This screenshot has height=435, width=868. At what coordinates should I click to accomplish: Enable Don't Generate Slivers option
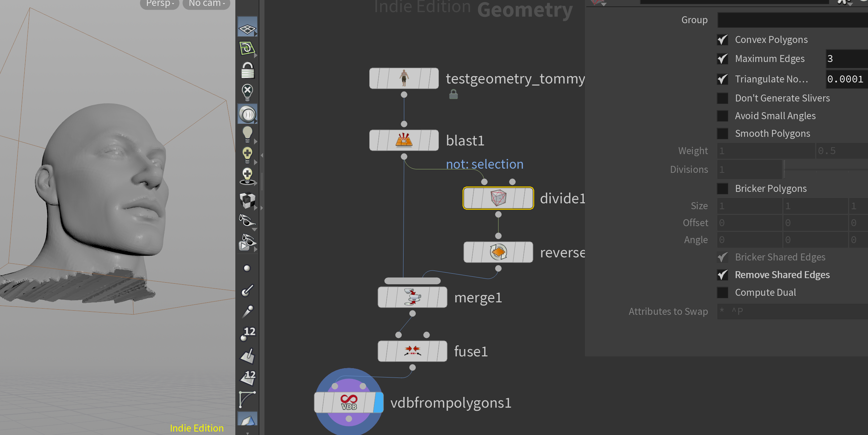click(x=722, y=98)
